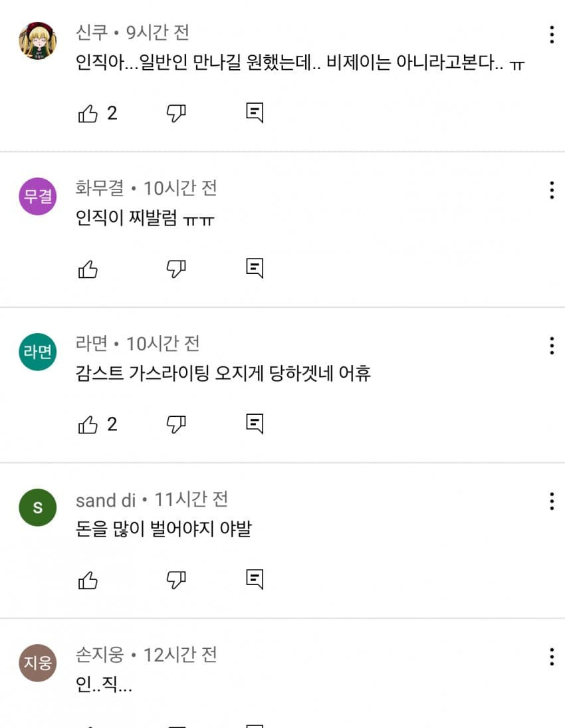
Task: Tap the purple 무결 avatar
Action: (x=38, y=196)
